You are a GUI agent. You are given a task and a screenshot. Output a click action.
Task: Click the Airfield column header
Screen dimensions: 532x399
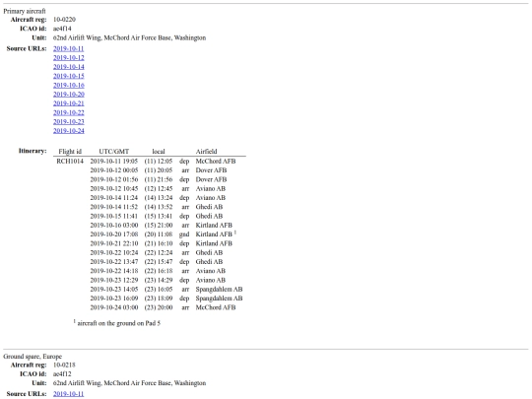pos(206,152)
